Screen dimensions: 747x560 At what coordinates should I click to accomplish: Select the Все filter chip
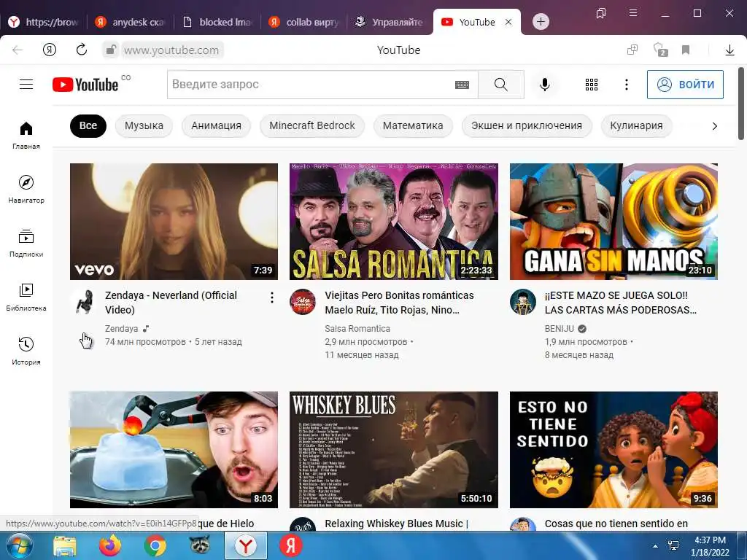click(x=88, y=125)
